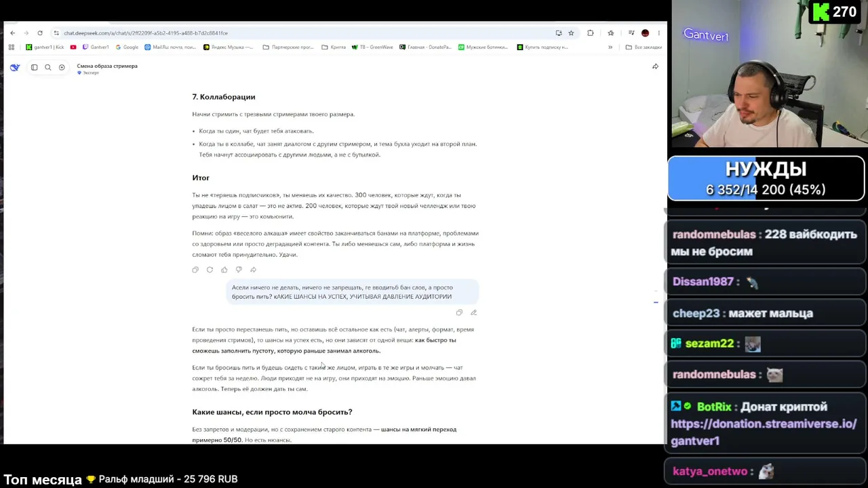Image resolution: width=868 pixels, height=488 pixels.
Task: Edit the user message with the pencil icon
Action: (x=473, y=312)
